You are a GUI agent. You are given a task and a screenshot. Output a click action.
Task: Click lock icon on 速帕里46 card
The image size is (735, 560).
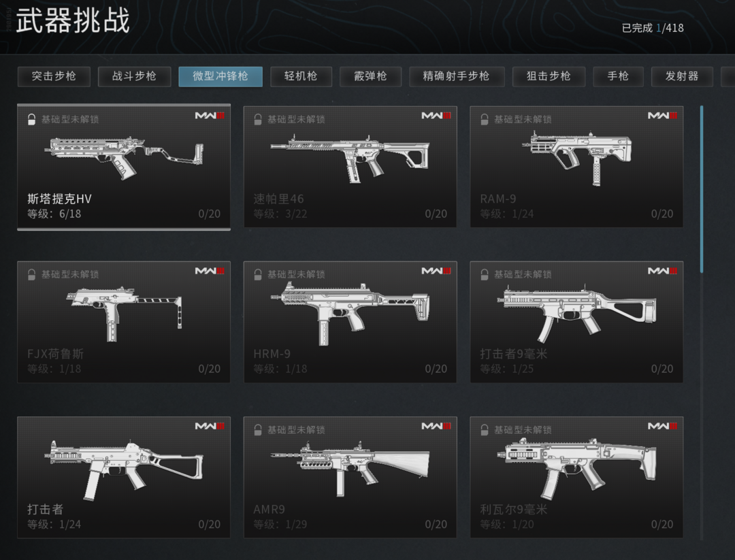[x=258, y=120]
